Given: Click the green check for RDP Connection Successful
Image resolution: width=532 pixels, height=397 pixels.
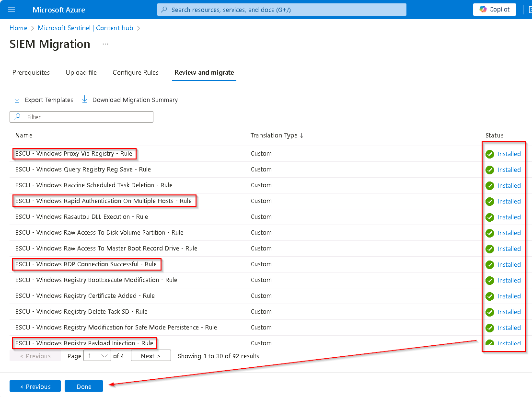Looking at the screenshot, I should [x=490, y=265].
